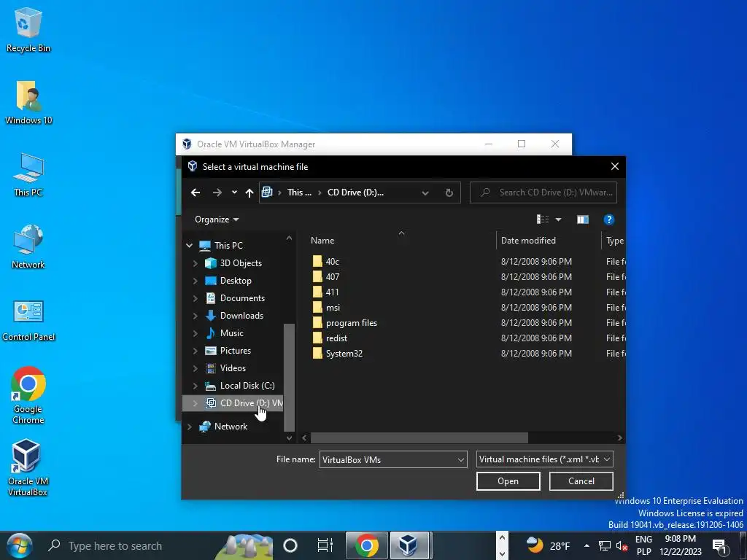This screenshot has height=560, width=747.
Task: Click 'This ...' in the address breadcrumb
Action: (299, 192)
